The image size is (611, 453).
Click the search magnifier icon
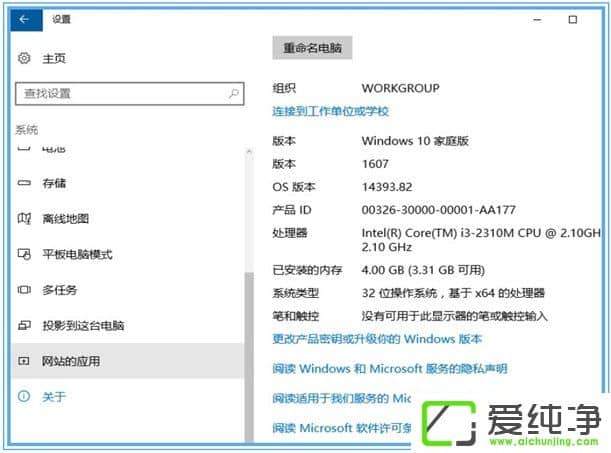[233, 93]
